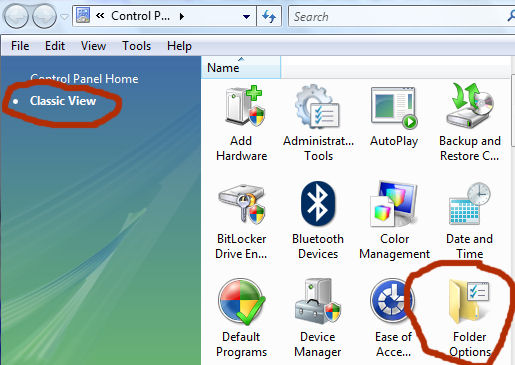Open Default Programs
The height and width of the screenshot is (365, 515).
pos(242,318)
